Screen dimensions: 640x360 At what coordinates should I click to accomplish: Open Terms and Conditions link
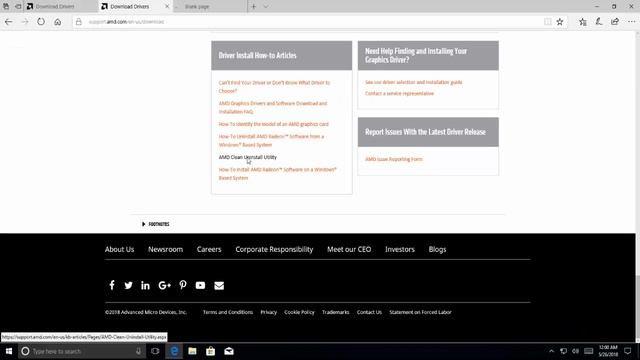228,312
